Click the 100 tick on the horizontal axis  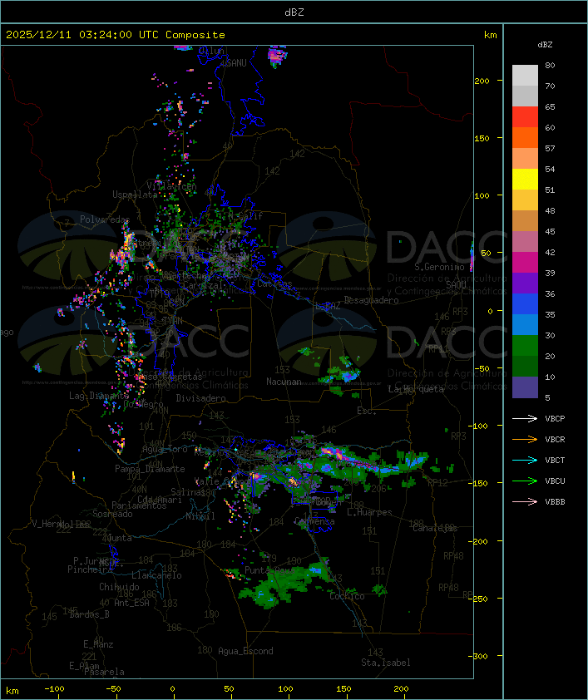pos(285,689)
